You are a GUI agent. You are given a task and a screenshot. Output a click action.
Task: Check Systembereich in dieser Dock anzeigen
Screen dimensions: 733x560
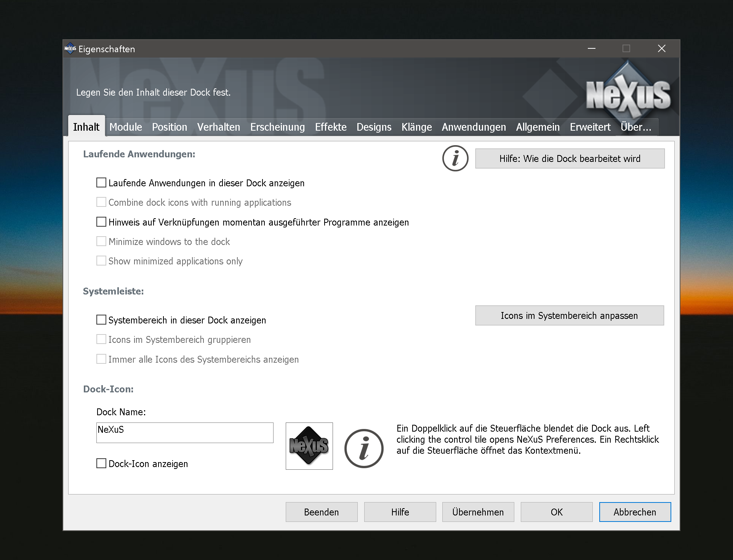101,320
